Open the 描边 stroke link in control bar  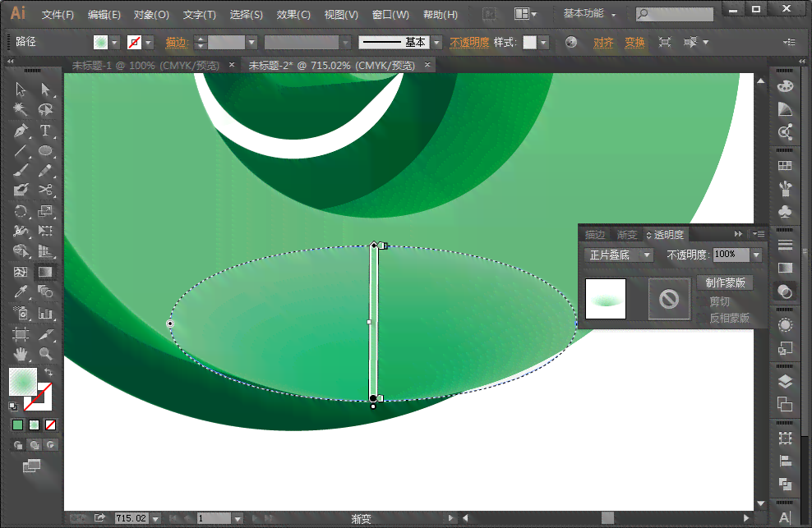[x=177, y=43]
